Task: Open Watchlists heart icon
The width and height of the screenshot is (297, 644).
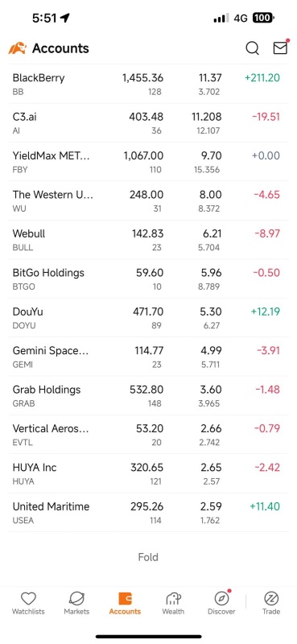Action: pos(28,603)
